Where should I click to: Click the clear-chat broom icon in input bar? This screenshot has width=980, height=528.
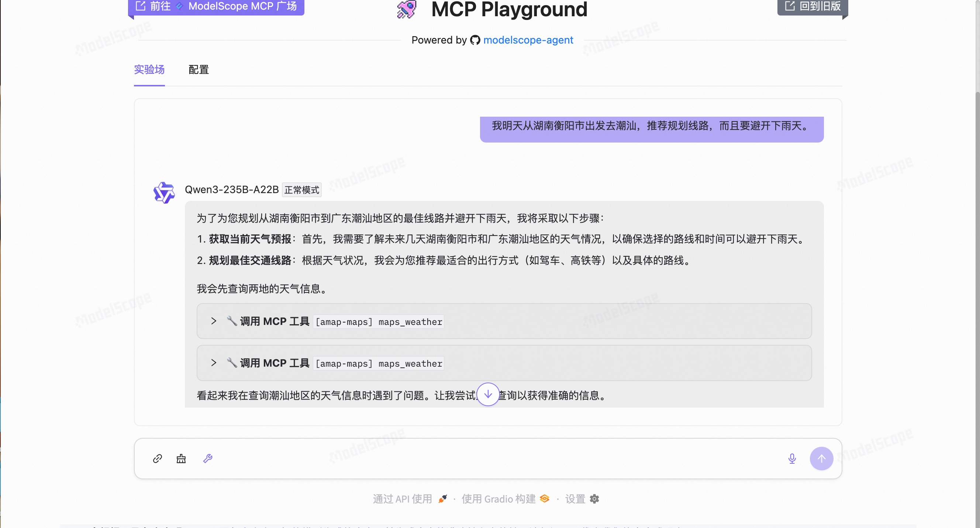click(181, 458)
